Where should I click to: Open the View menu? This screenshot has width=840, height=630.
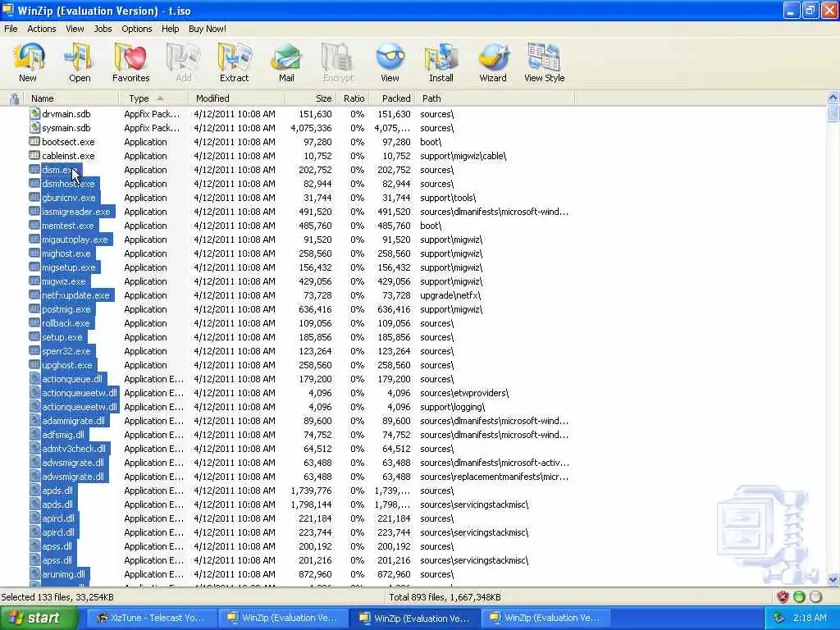75,29
